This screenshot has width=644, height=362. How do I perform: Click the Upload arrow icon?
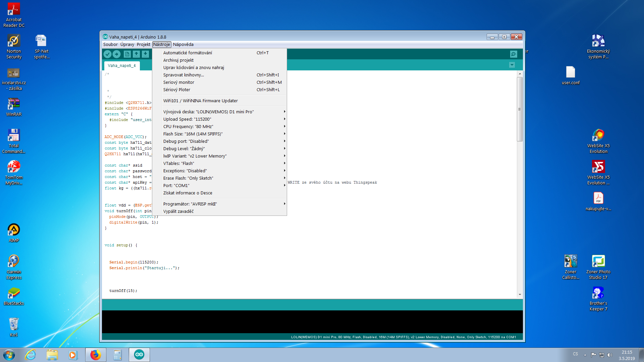pos(117,54)
